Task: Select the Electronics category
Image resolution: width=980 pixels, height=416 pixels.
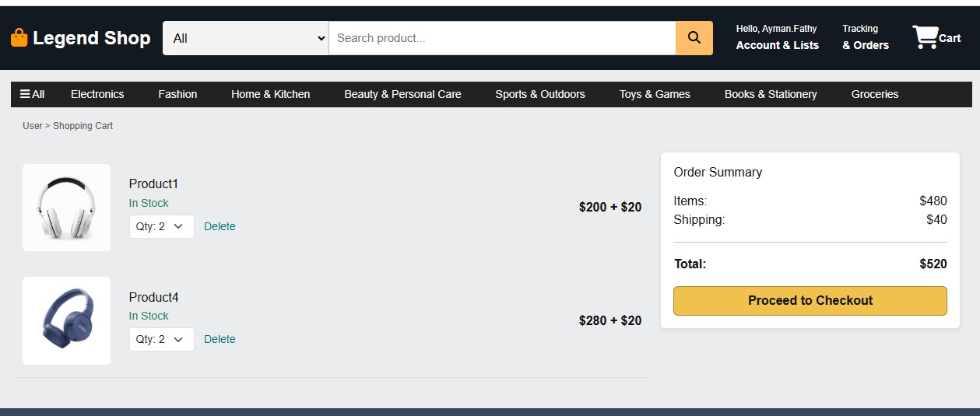Action: [x=97, y=94]
